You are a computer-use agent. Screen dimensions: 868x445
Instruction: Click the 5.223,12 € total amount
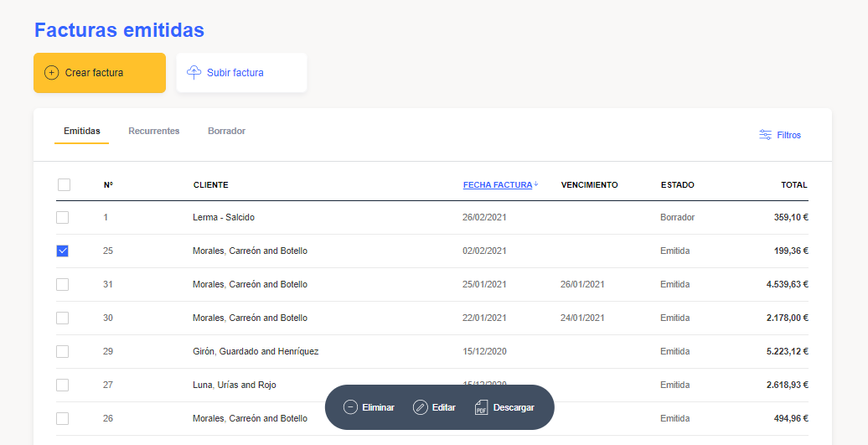(x=786, y=351)
